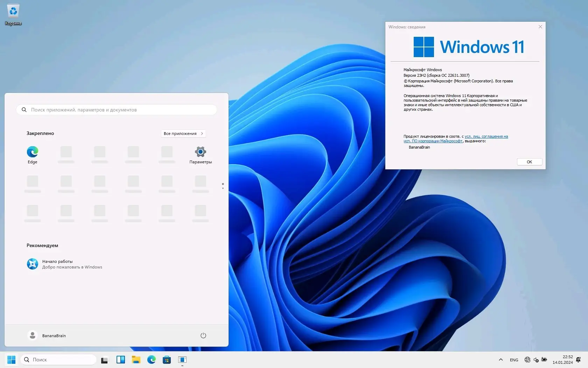Viewport: 588px width, 368px height.
Task: Open Параметры from the pinned Start apps
Action: point(201,155)
